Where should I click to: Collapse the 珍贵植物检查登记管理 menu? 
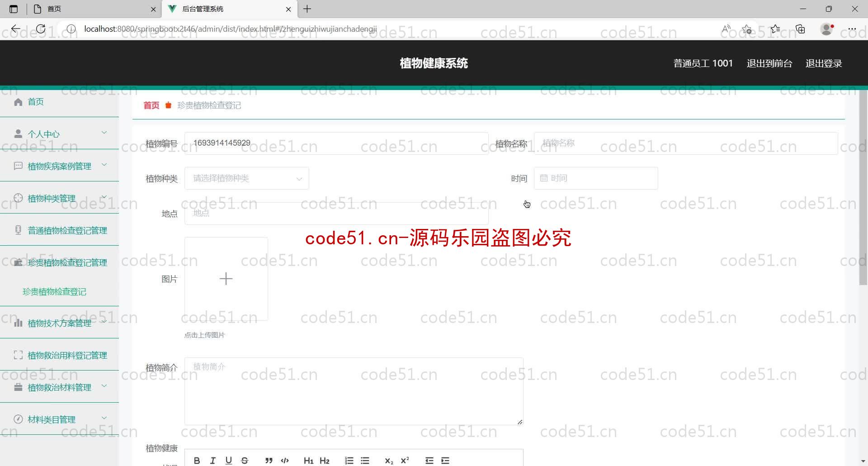[x=59, y=262]
